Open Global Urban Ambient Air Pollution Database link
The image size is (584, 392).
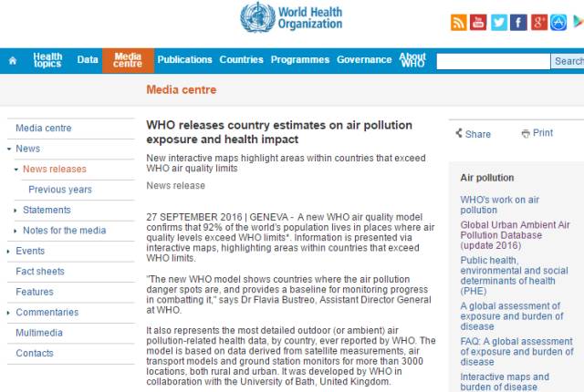(515, 235)
